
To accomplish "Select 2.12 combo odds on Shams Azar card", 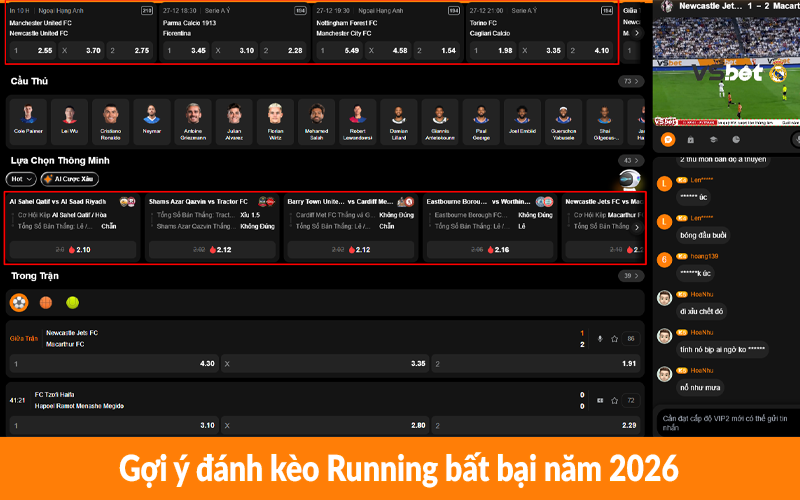I will [212, 249].
